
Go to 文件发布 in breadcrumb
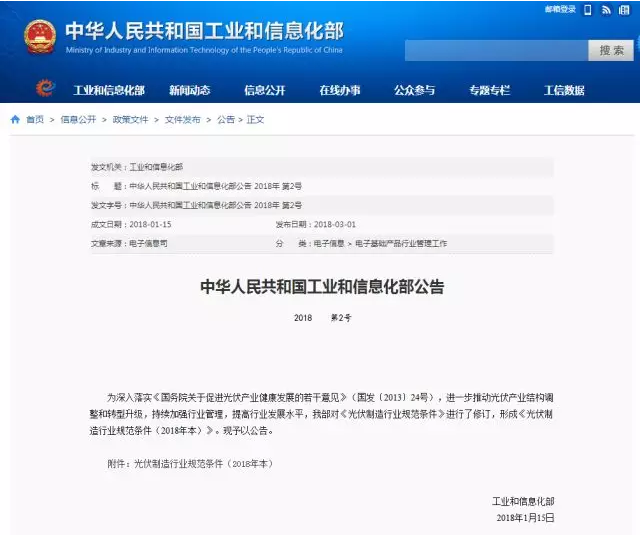pyautogui.click(x=182, y=120)
